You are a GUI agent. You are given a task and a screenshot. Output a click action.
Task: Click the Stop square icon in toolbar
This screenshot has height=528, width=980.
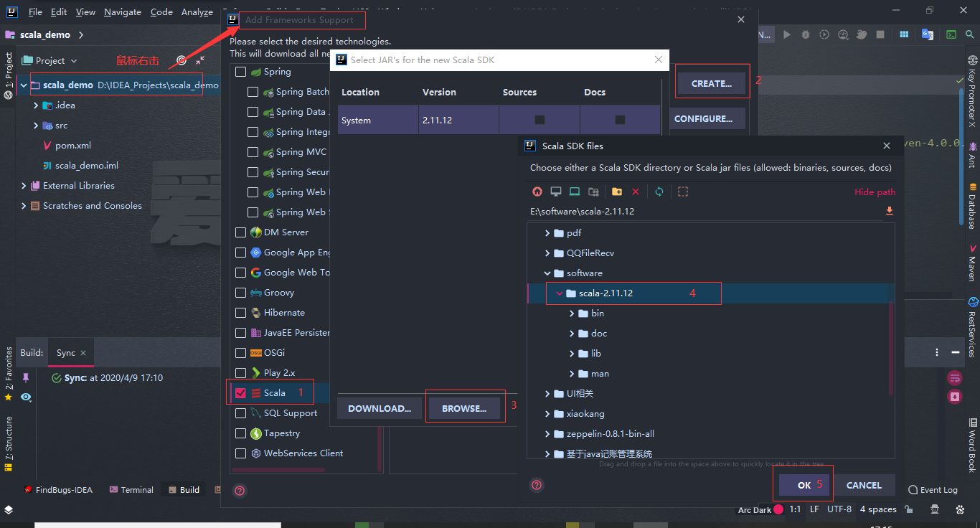coord(880,34)
